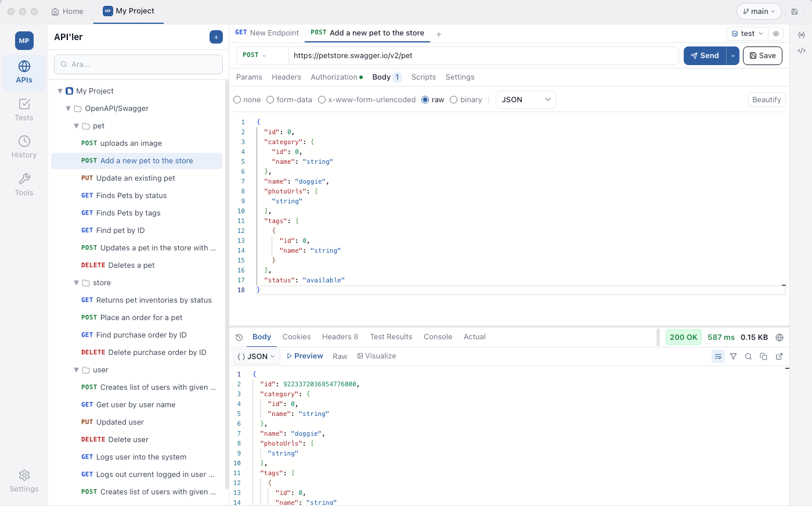Screen dimensions: 812x506
Task: Collapse the user folder
Action: click(76, 370)
